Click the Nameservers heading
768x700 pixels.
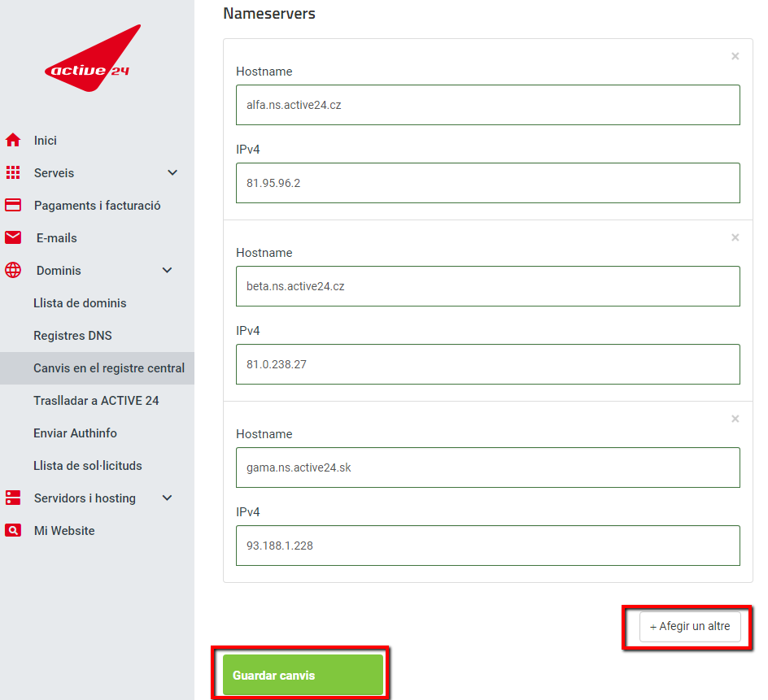click(269, 13)
